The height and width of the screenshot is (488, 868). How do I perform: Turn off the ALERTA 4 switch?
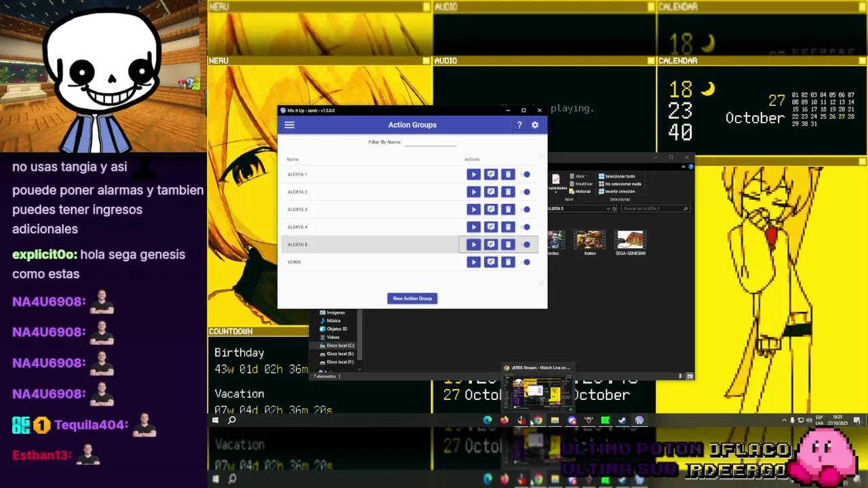tap(526, 227)
